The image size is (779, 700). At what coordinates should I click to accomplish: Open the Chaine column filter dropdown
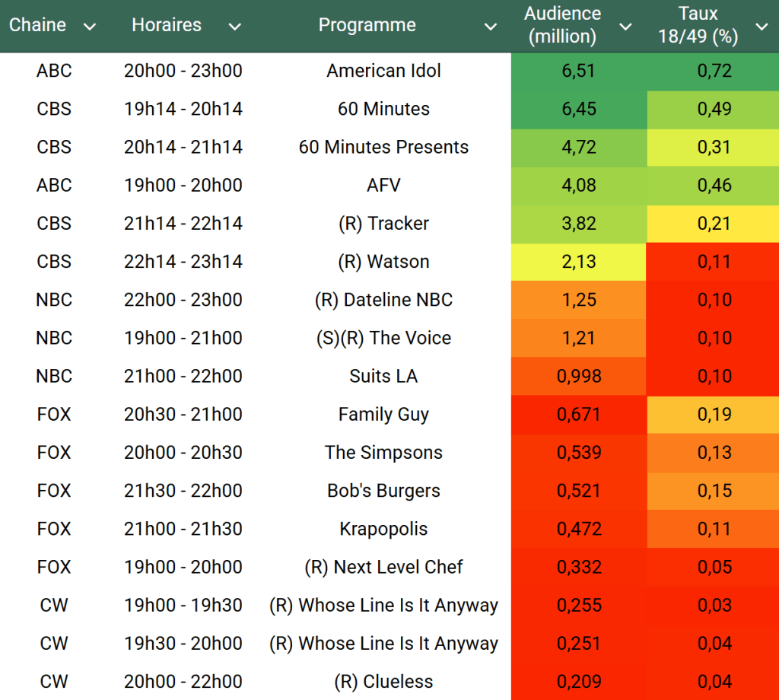point(90,27)
